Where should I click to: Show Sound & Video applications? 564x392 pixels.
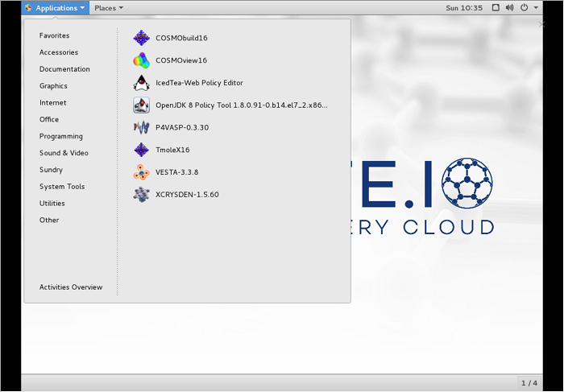click(x=64, y=153)
